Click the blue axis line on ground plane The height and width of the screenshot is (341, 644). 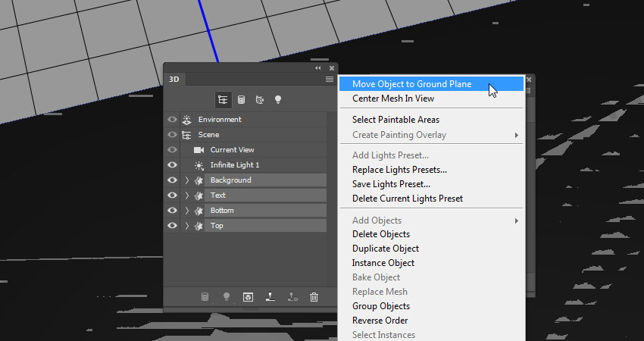coord(208,31)
